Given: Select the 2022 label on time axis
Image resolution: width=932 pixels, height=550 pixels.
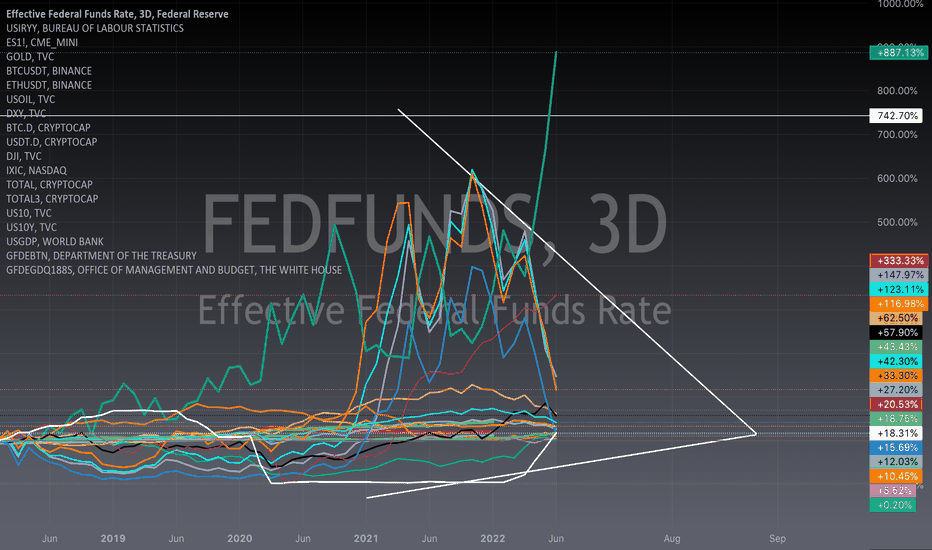Looking at the screenshot, I should 493,538.
